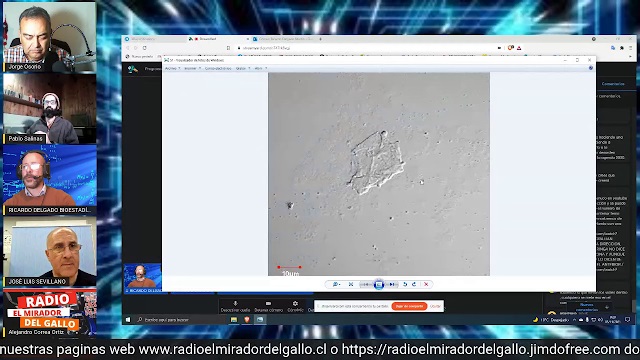This screenshot has height=360, width=640.
Task: Go to previous photo in viewer
Action: point(366,284)
